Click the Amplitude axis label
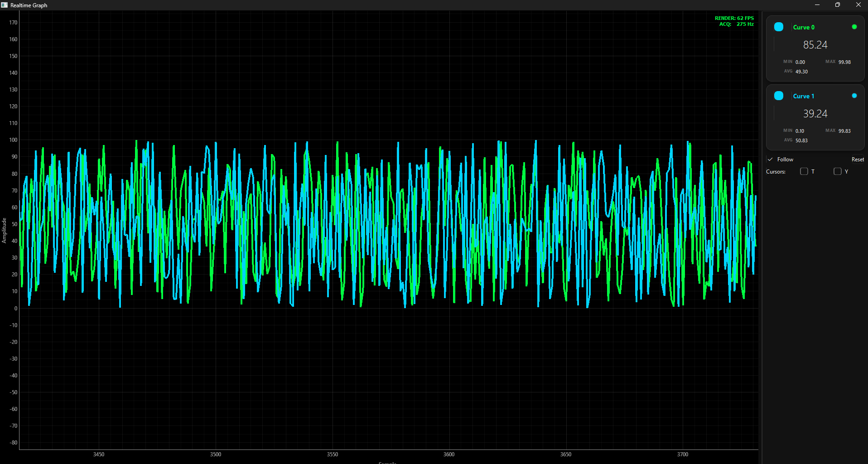The image size is (868, 464). tap(4, 230)
